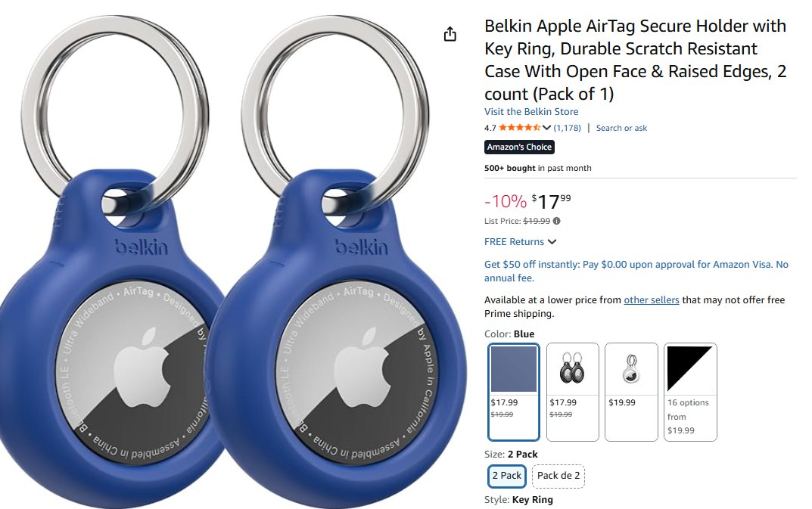Click the $17.99 price text

coord(552,201)
